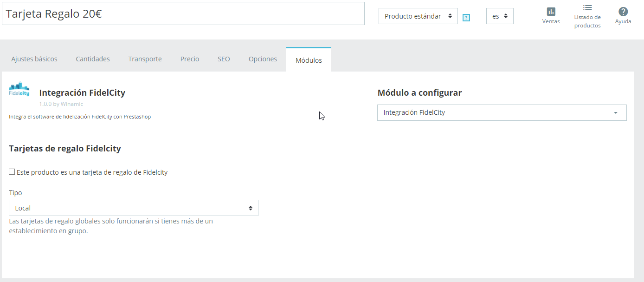Switch to the Ajustes básicos tab
Image resolution: width=644 pixels, height=282 pixels.
pyautogui.click(x=34, y=59)
